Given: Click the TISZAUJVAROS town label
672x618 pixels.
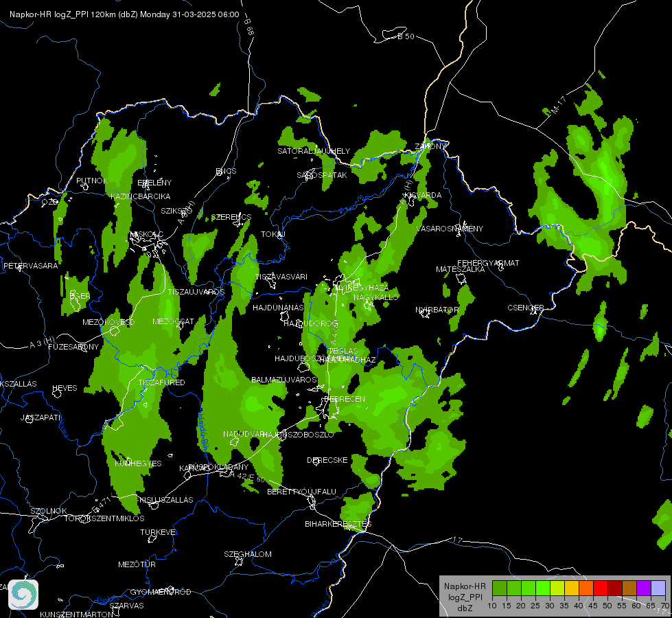Looking at the screenshot, I should click(x=196, y=292).
